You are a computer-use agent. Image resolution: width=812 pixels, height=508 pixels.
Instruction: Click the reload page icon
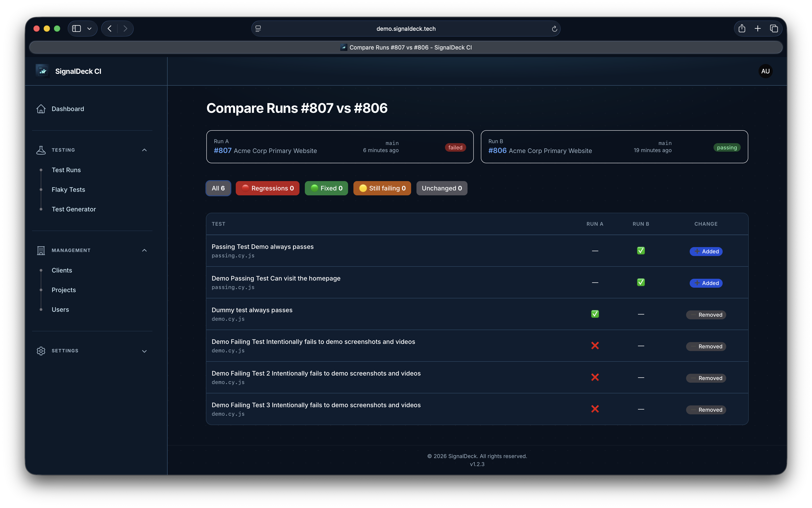[554, 29]
